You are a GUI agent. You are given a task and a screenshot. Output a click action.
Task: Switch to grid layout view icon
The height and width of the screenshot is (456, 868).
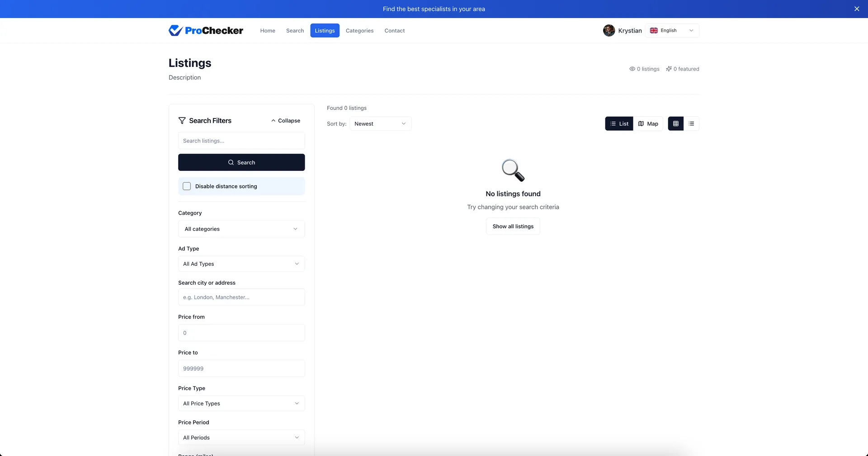[x=675, y=124]
